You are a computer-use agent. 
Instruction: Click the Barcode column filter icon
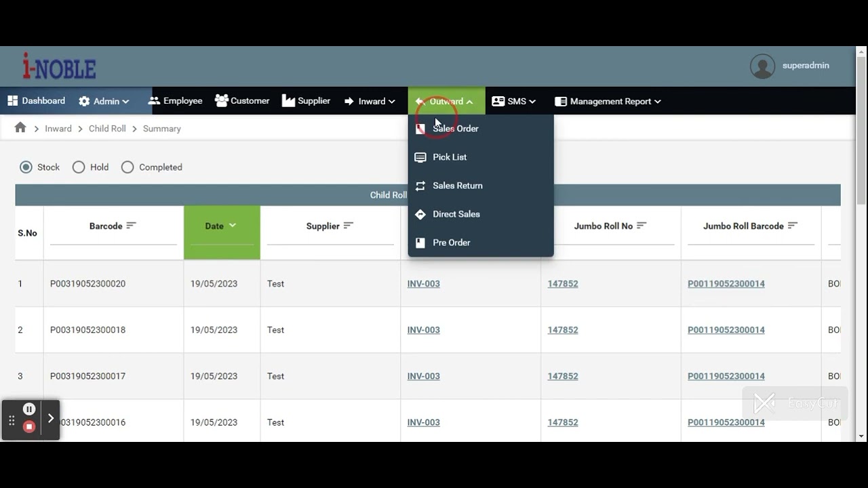tap(132, 226)
